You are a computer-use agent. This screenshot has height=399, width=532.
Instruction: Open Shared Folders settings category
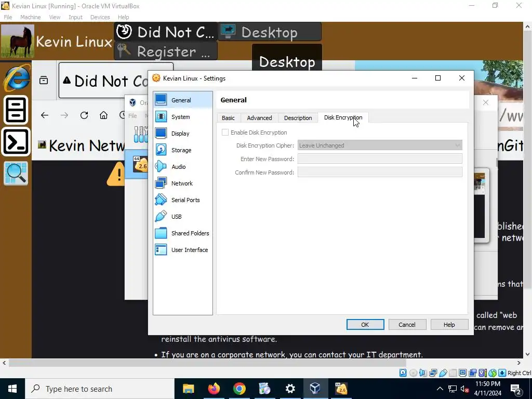182,233
